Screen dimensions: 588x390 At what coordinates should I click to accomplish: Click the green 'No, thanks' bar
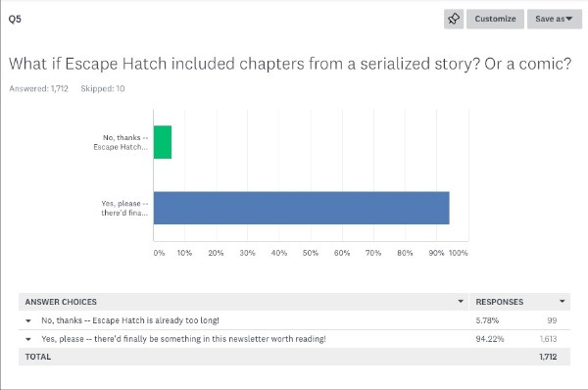click(163, 142)
